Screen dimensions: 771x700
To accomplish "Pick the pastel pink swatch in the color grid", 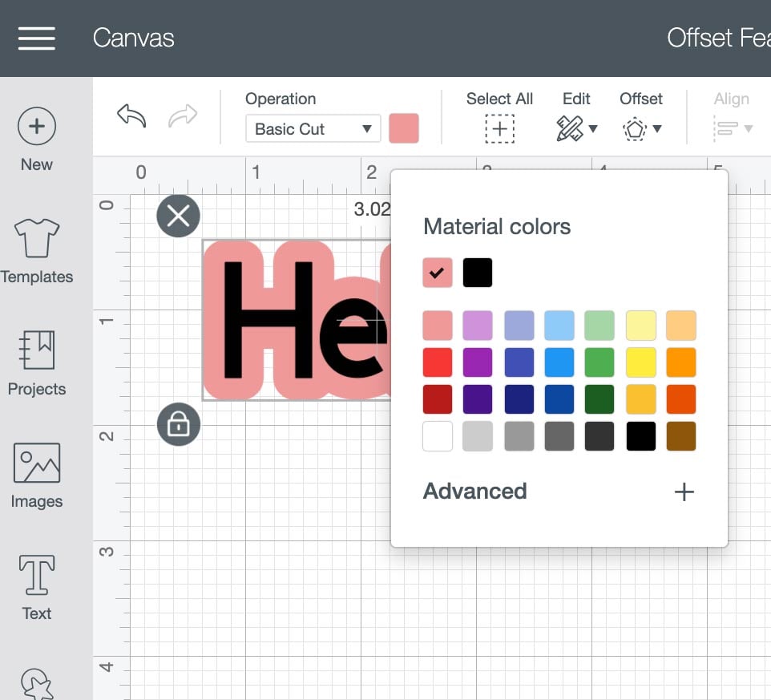I will 438,326.
